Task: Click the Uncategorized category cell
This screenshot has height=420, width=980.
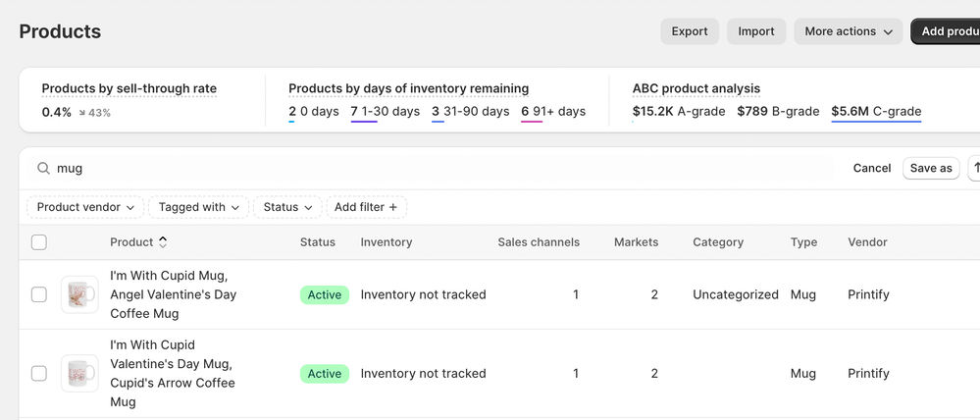Action: (736, 294)
